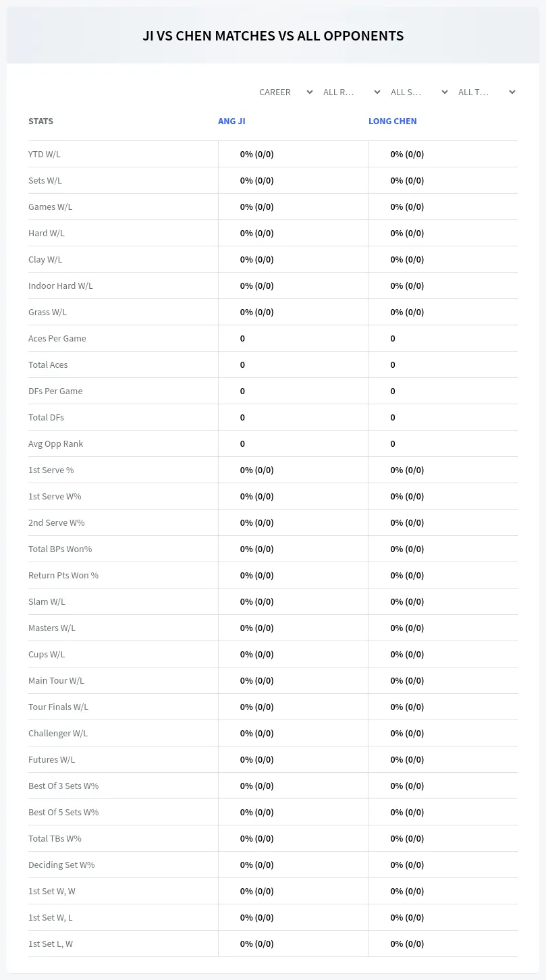The width and height of the screenshot is (546, 980).
Task: Click Long Chen's Clay W/L value
Action: 407,259
